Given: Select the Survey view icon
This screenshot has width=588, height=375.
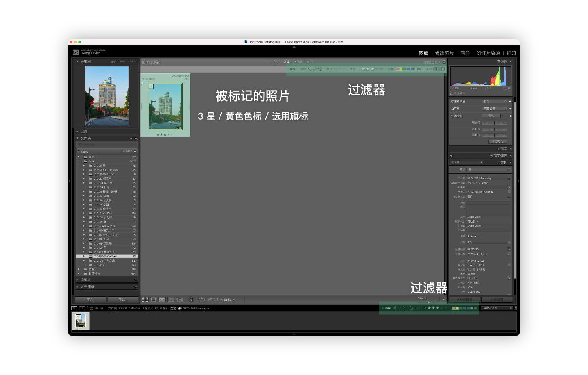Looking at the screenshot, I should click(x=170, y=300).
